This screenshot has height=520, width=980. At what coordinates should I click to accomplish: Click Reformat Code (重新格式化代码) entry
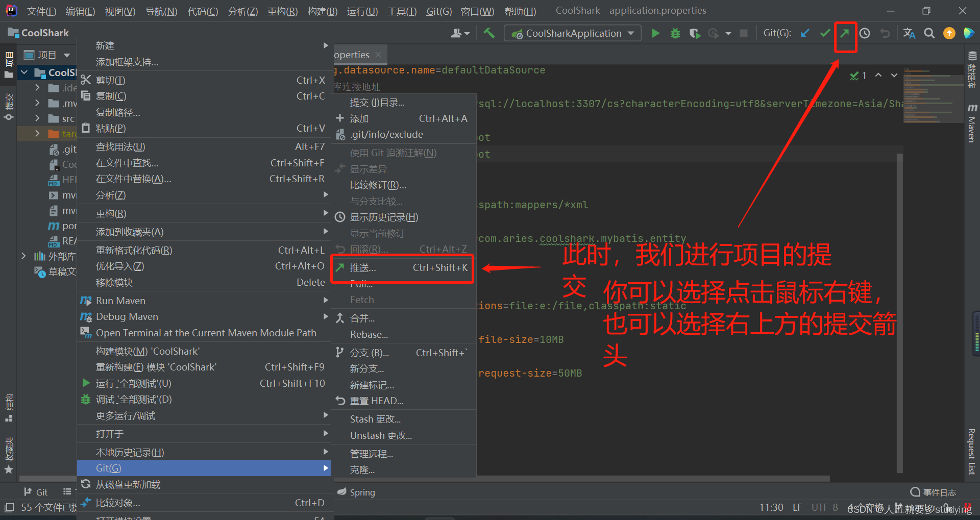(x=205, y=250)
